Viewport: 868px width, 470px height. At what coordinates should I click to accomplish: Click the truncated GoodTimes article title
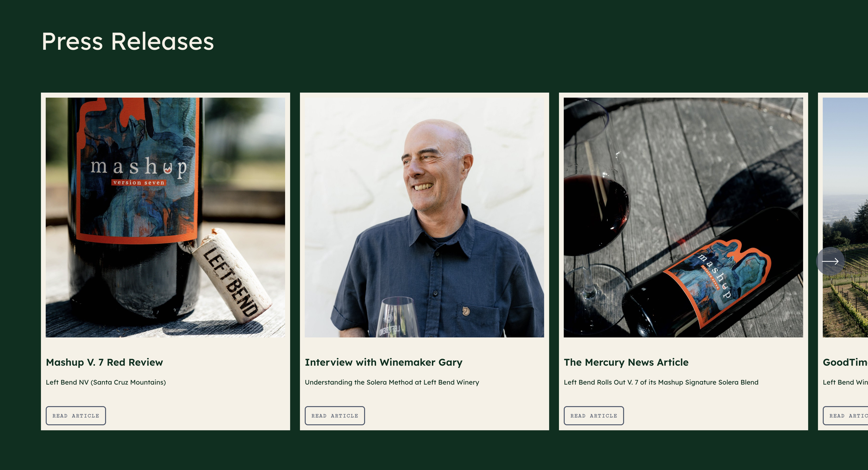click(845, 362)
